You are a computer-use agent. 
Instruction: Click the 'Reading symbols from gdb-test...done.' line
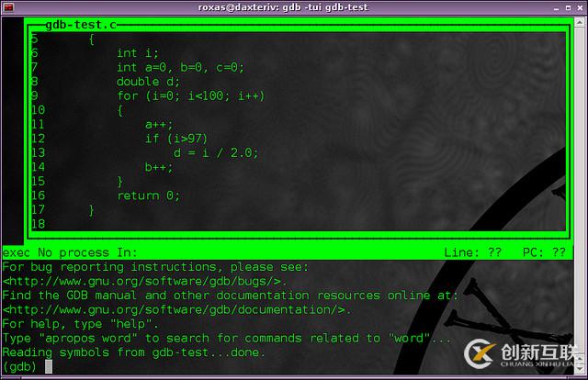pos(134,352)
